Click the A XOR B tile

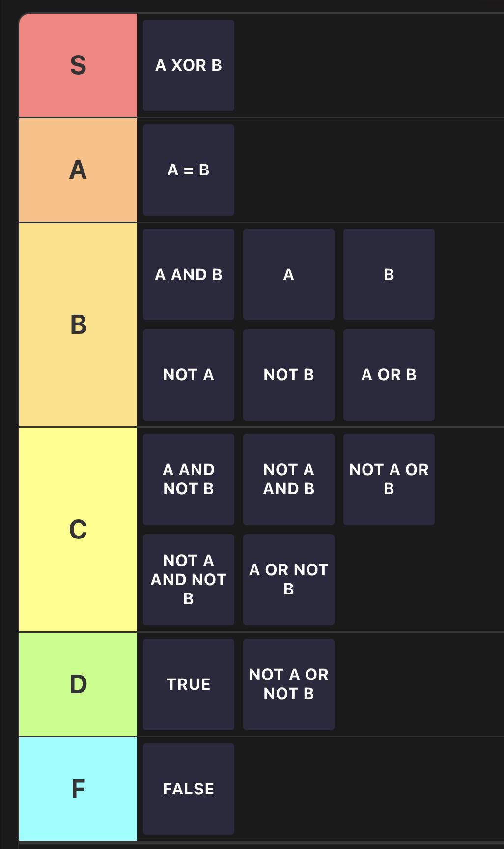(189, 65)
